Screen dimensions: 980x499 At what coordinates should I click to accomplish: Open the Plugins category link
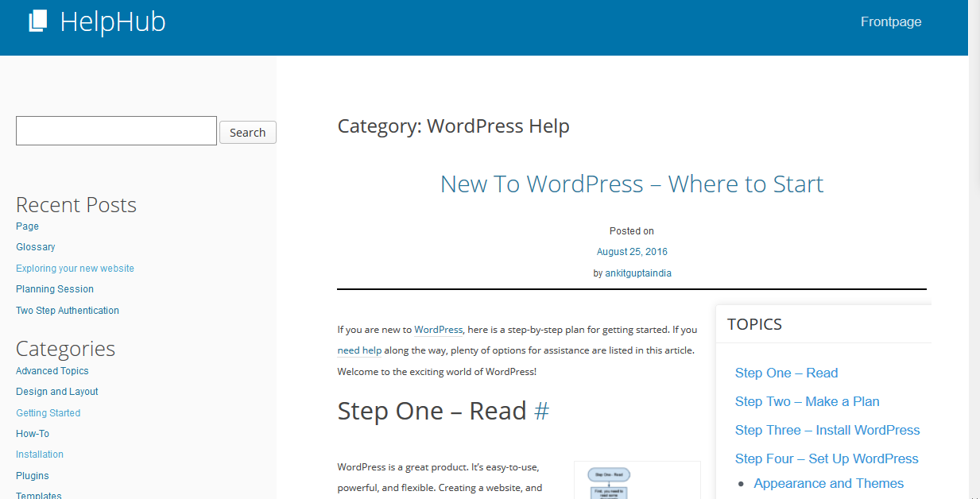tap(33, 476)
